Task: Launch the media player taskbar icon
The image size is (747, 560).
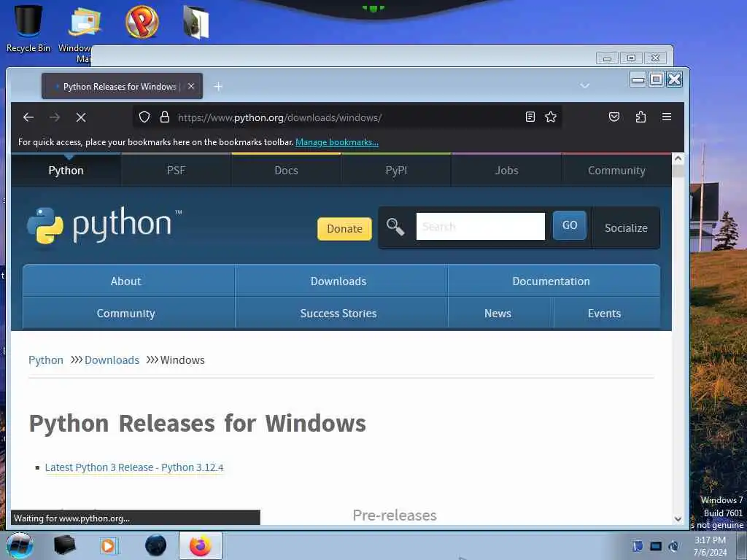Action: coord(108,545)
